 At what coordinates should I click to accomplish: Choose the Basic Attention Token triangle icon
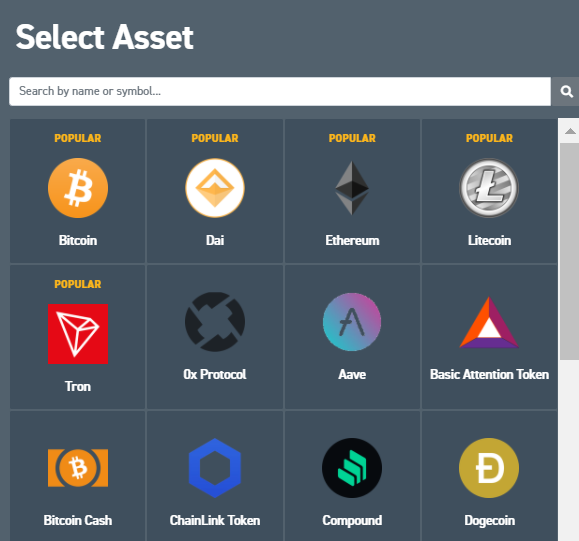(x=489, y=322)
